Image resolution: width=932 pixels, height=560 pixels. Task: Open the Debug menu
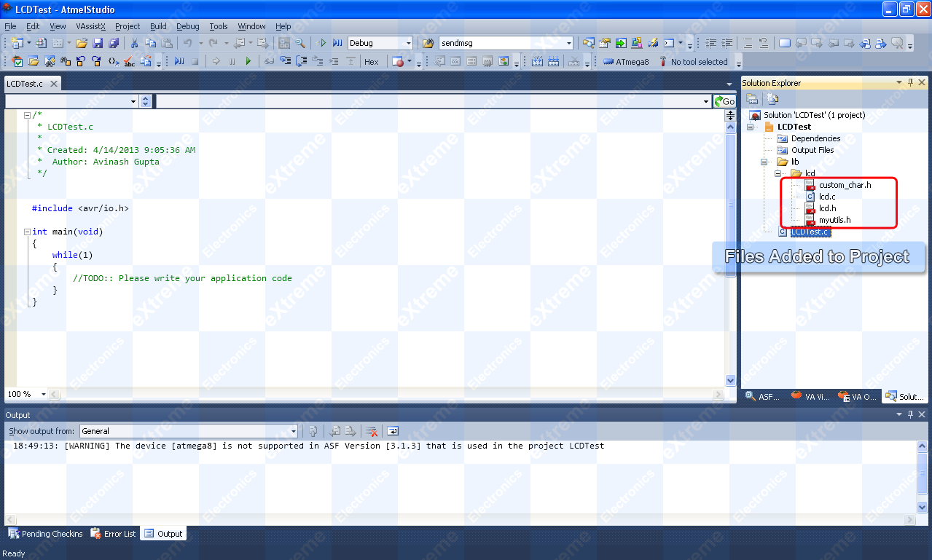coord(187,26)
